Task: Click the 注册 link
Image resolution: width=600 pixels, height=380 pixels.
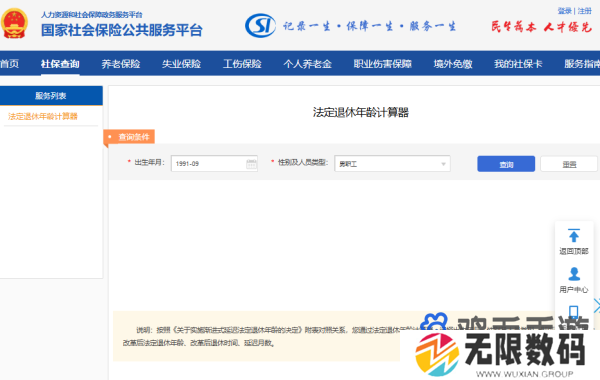Action: (585, 11)
